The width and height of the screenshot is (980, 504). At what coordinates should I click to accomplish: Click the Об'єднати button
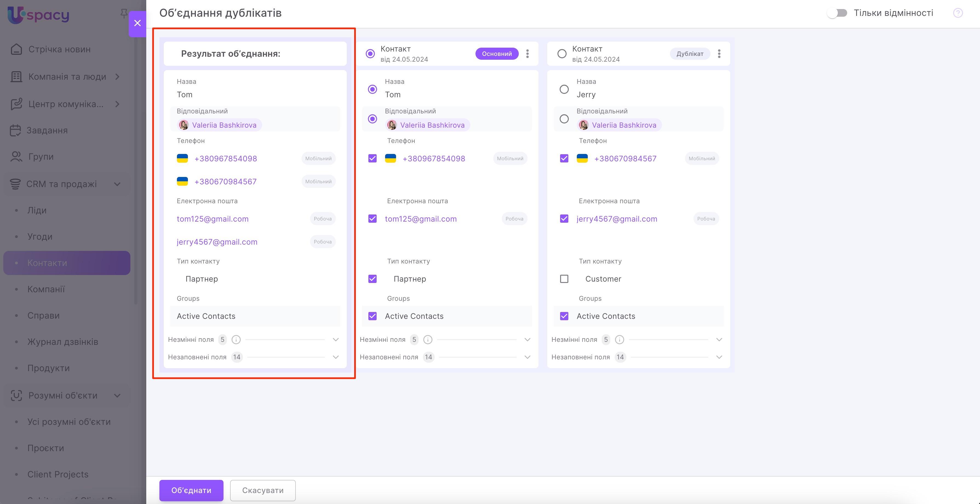point(191,490)
